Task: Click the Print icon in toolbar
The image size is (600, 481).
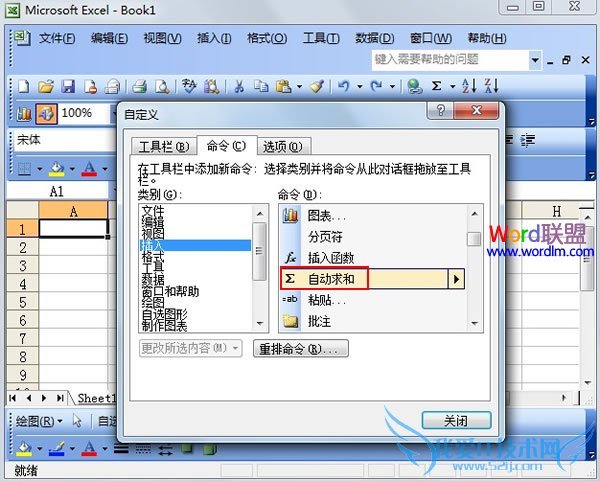Action: tap(140, 86)
